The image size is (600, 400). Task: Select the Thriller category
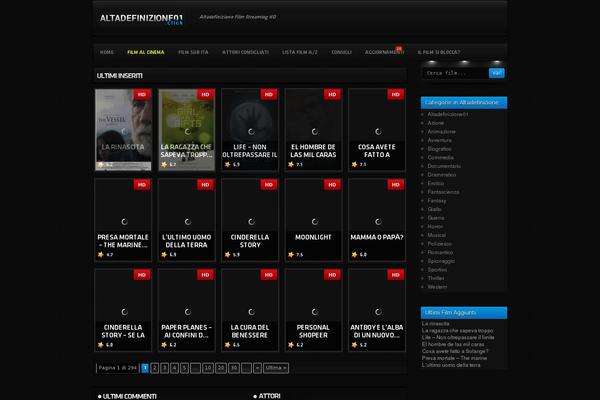pos(436,278)
